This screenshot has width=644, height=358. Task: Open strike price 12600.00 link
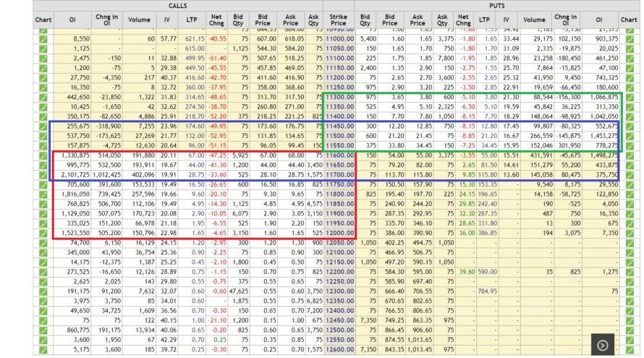[x=339, y=350]
